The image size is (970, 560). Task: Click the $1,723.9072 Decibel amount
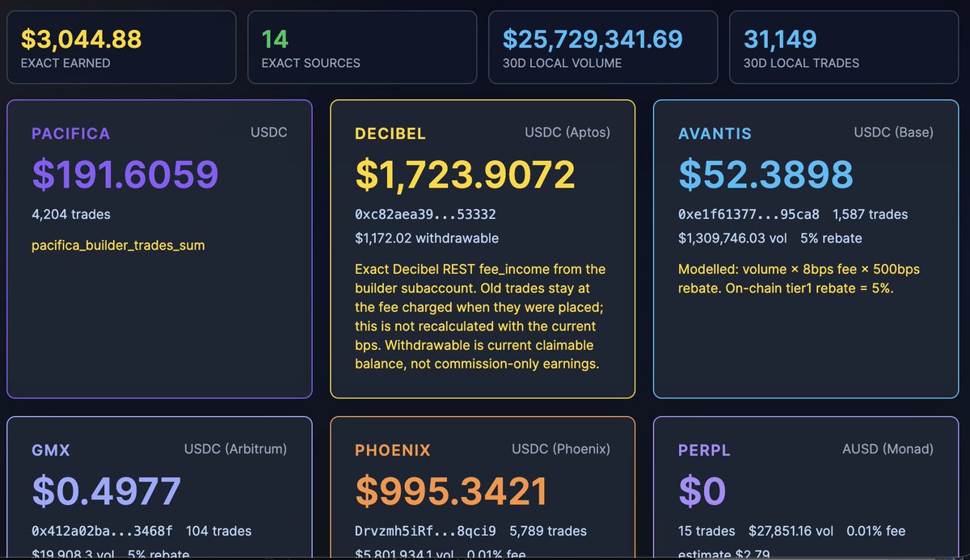pos(466,175)
